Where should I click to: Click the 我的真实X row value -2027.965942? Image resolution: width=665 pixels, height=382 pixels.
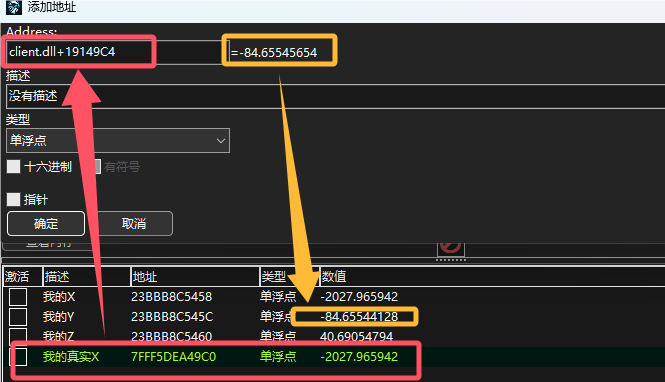click(359, 357)
